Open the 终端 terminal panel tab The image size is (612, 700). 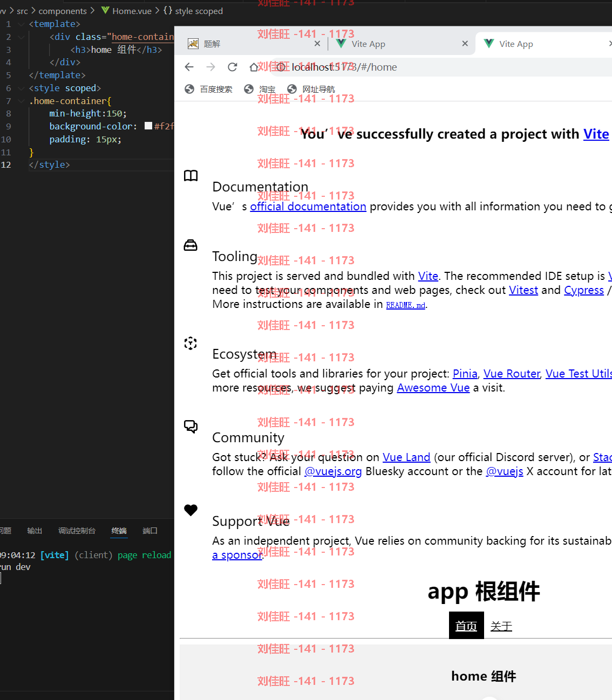click(119, 531)
